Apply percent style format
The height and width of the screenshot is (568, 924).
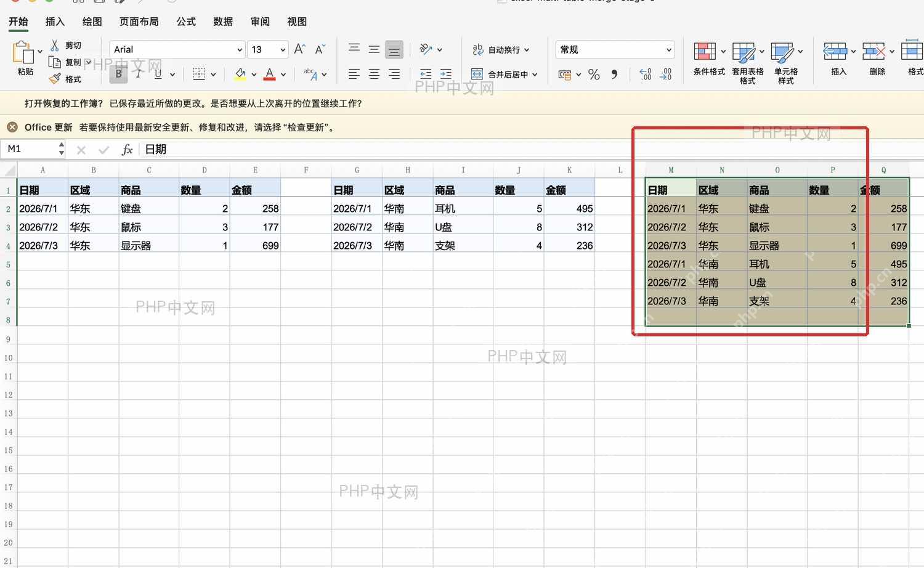click(594, 75)
